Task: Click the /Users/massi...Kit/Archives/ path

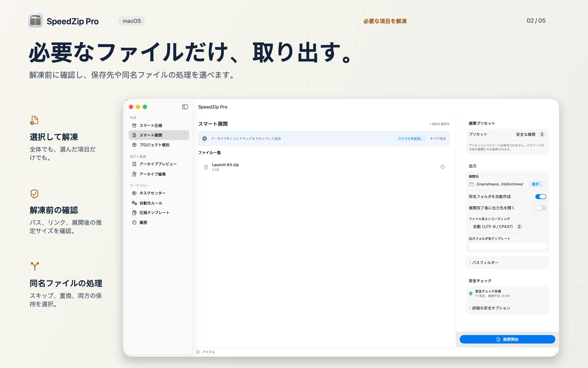Action: click(x=499, y=184)
